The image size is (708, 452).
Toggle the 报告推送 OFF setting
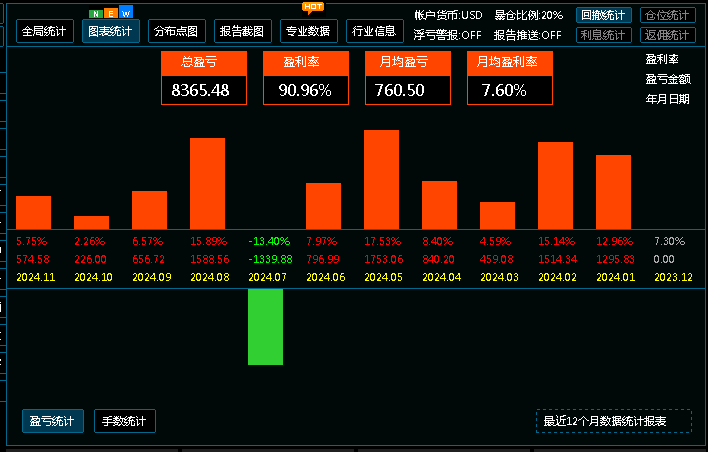coord(527,35)
